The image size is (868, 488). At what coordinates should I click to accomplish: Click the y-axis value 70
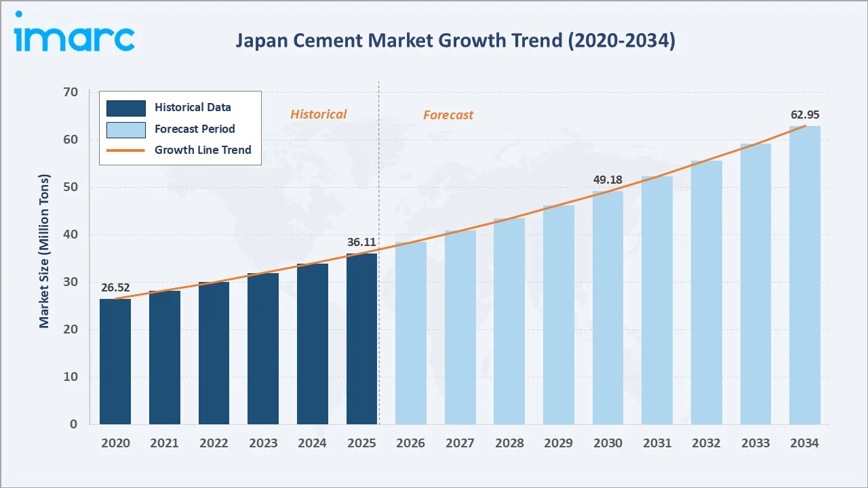coord(71,92)
